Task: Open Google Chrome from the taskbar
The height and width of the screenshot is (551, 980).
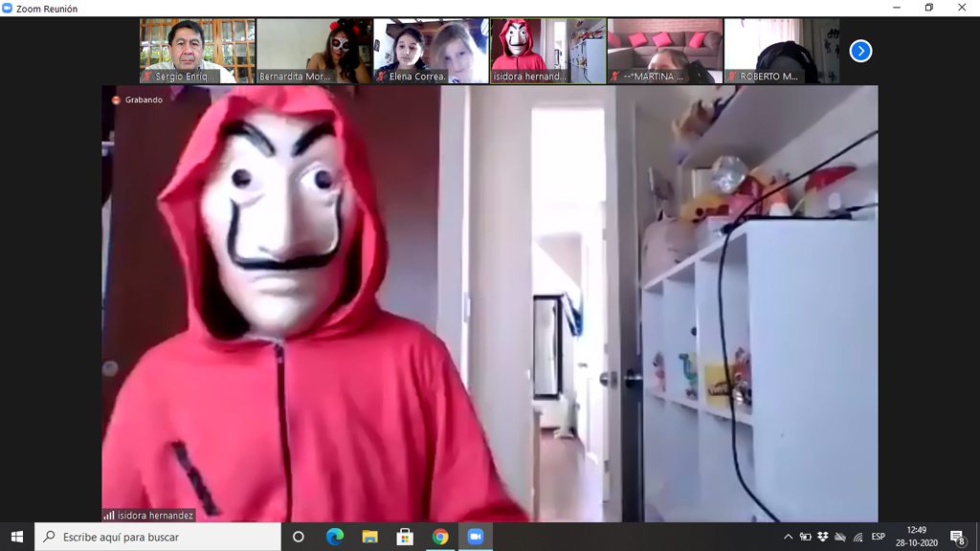Action: (x=440, y=537)
